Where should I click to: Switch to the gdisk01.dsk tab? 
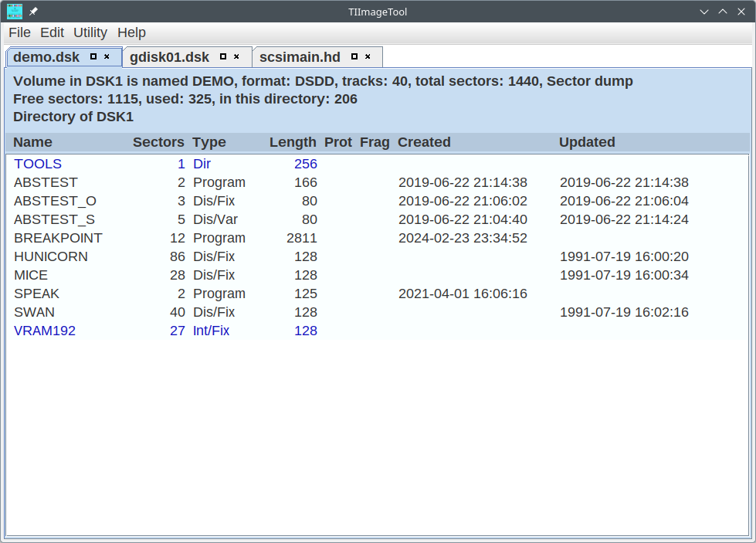coord(169,57)
